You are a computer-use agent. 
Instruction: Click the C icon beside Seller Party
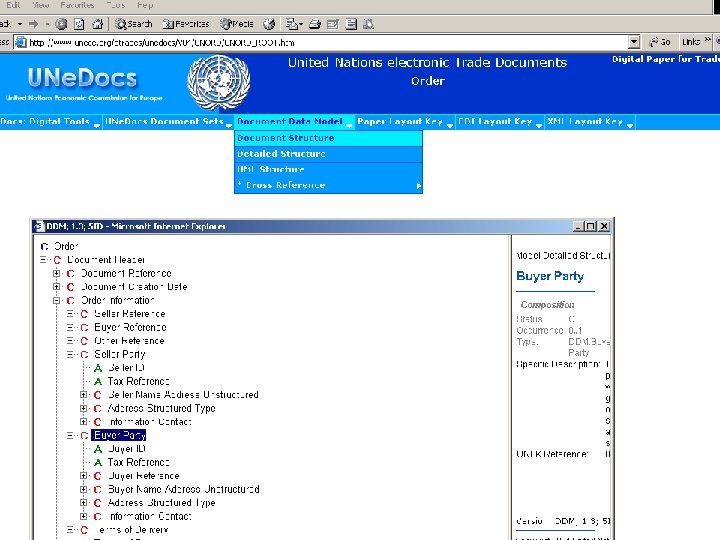point(84,354)
